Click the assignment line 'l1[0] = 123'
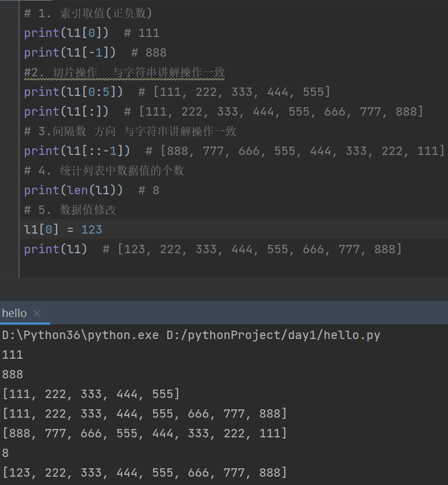The image size is (448, 485). click(x=63, y=229)
